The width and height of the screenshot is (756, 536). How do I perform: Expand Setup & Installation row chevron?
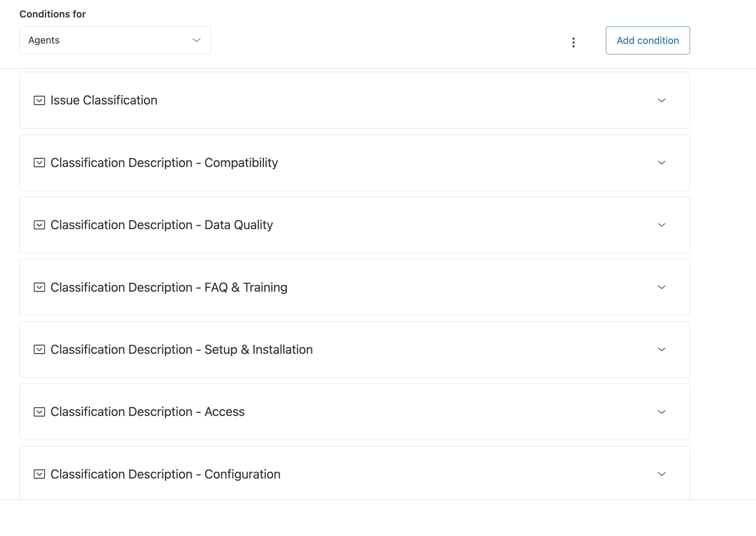[x=662, y=349]
